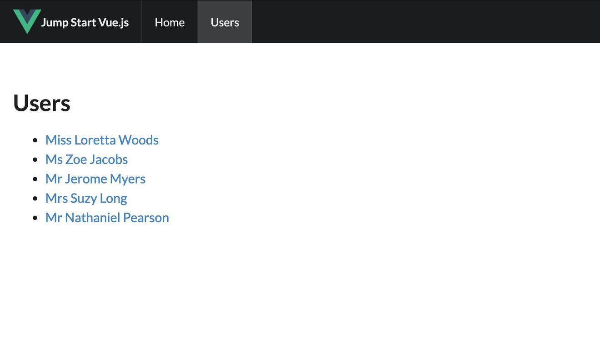Open Miss Loretta Woods' user page
The width and height of the screenshot is (600, 364).
102,140
